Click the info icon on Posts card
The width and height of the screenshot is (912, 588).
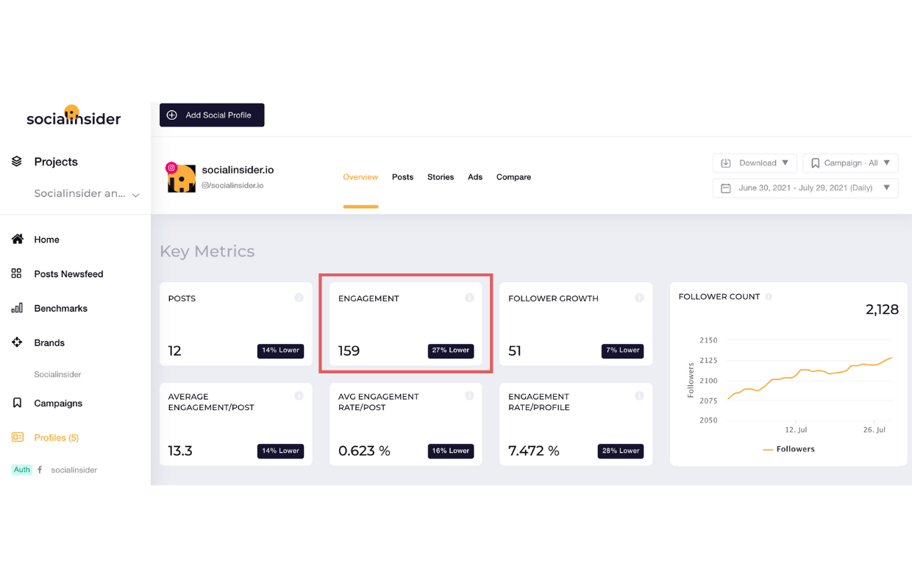299,298
